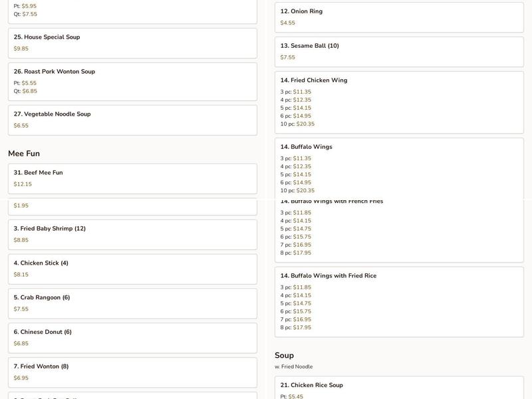Select 10 pc price under Fried Chicken Wing
This screenshot has height=399, width=532.
tap(305, 124)
